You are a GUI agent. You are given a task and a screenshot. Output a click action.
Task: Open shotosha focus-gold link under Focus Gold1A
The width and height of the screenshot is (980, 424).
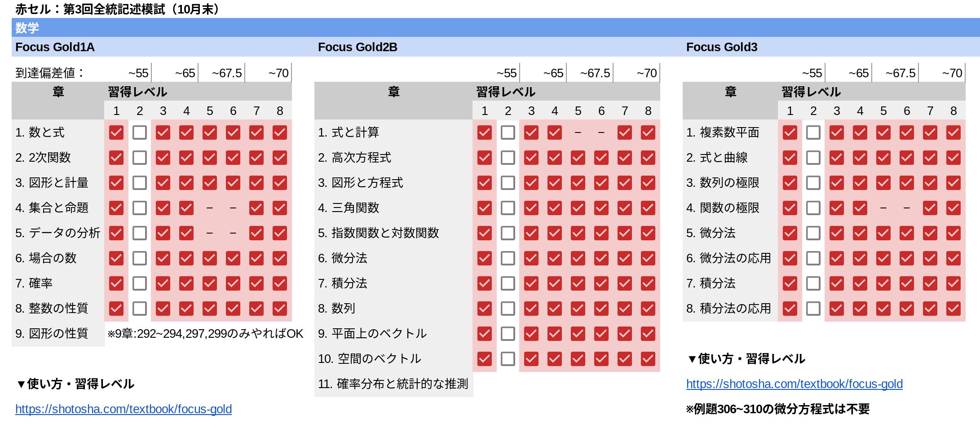[124, 409]
